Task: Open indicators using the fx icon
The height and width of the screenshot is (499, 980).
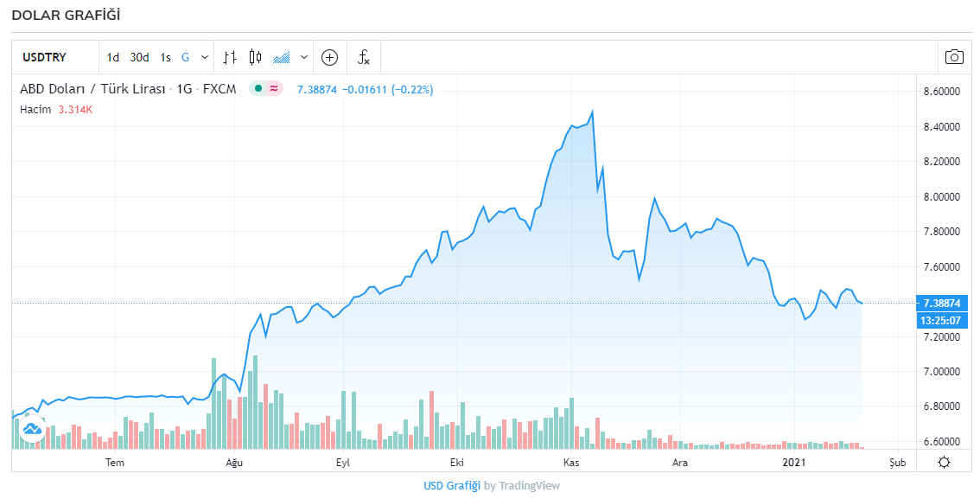Action: tap(364, 57)
